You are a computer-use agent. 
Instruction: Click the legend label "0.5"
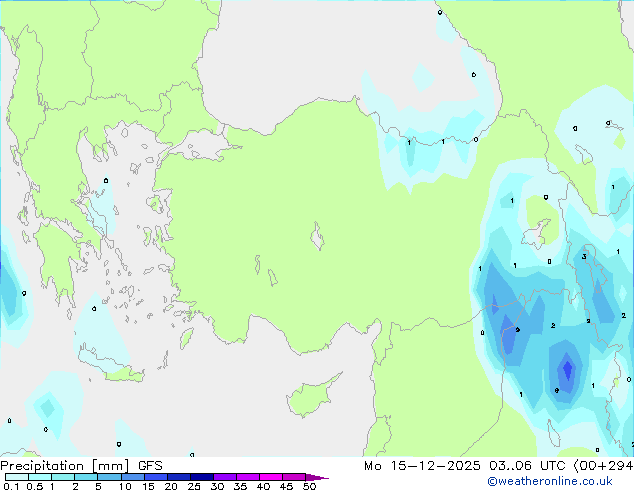(34, 486)
